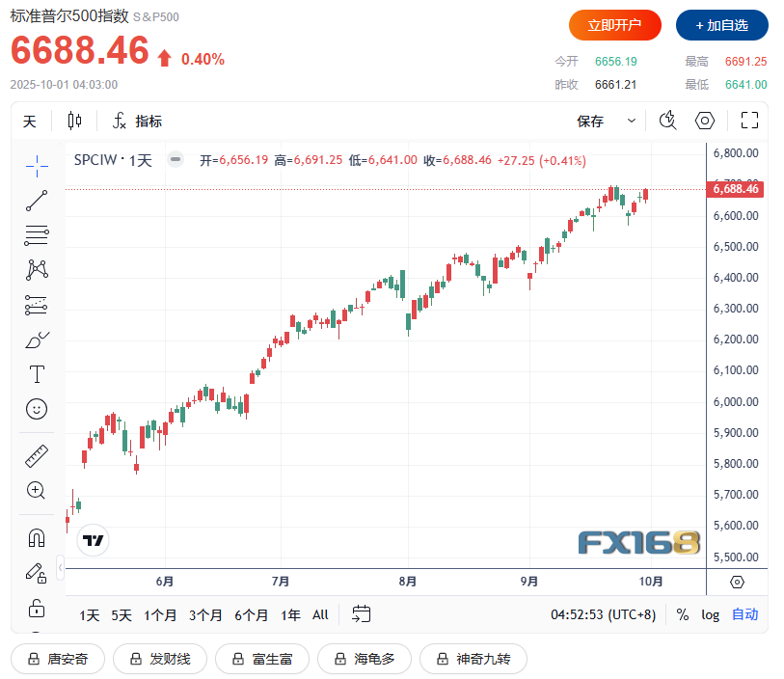Open the go-to-date calendar icon
Image resolution: width=784 pixels, height=679 pixels.
[361, 613]
